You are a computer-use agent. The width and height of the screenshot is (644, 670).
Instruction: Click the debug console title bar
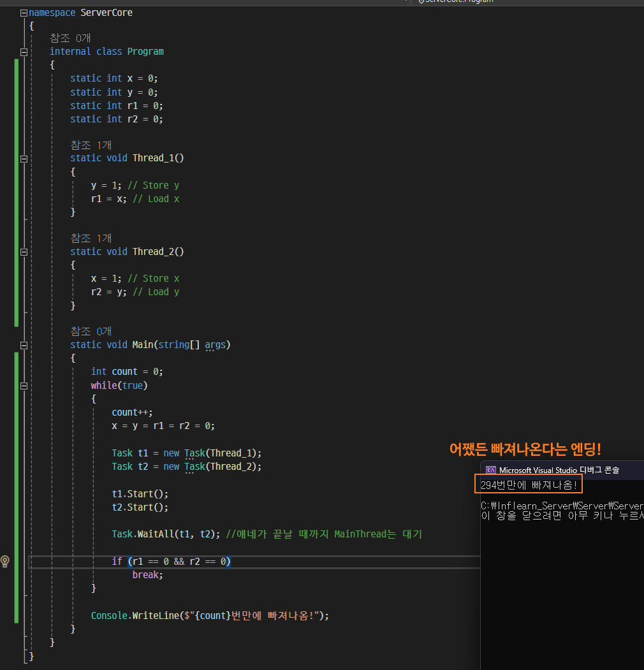point(562,470)
